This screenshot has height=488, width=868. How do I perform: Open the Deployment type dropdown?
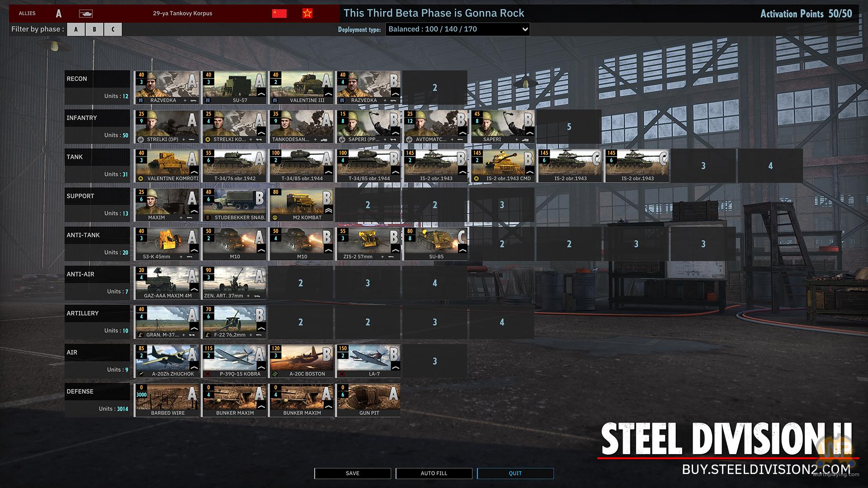point(457,29)
